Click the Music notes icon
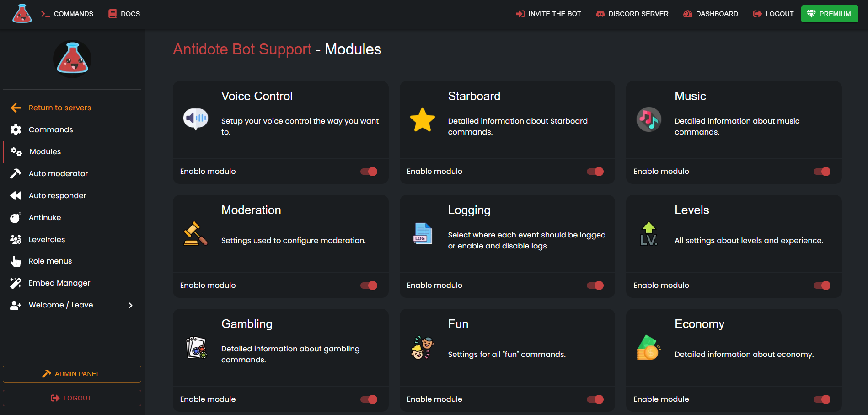Viewport: 868px width, 415px height. coord(649,119)
